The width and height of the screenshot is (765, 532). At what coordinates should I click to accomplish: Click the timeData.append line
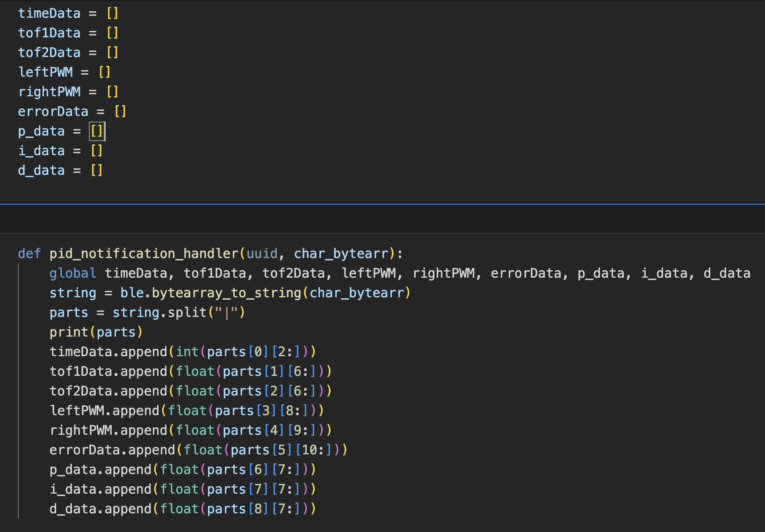click(x=183, y=352)
